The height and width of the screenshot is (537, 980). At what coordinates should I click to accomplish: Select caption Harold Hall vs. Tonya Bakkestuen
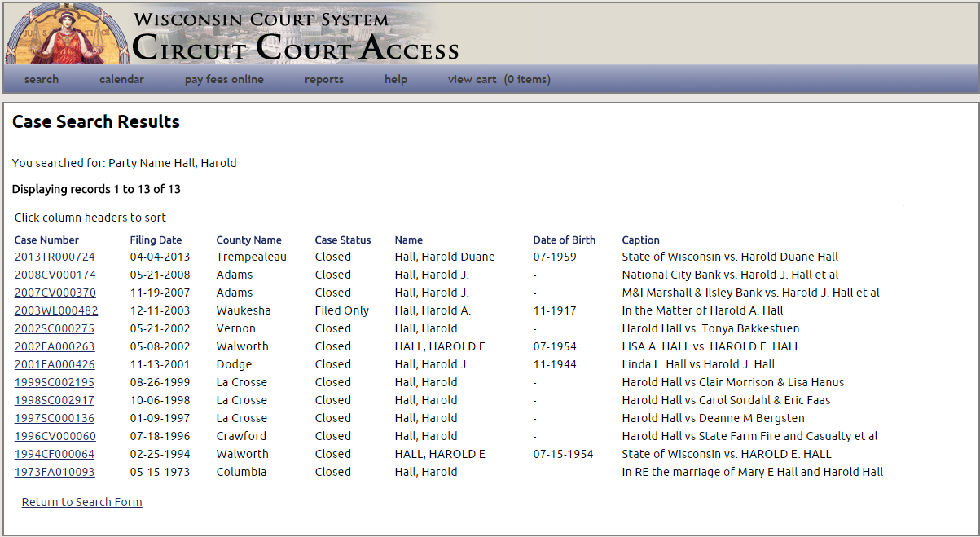pos(711,328)
